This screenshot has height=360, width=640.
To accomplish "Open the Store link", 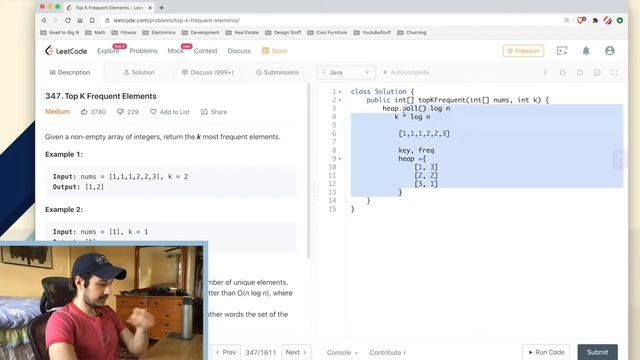I will (x=275, y=51).
